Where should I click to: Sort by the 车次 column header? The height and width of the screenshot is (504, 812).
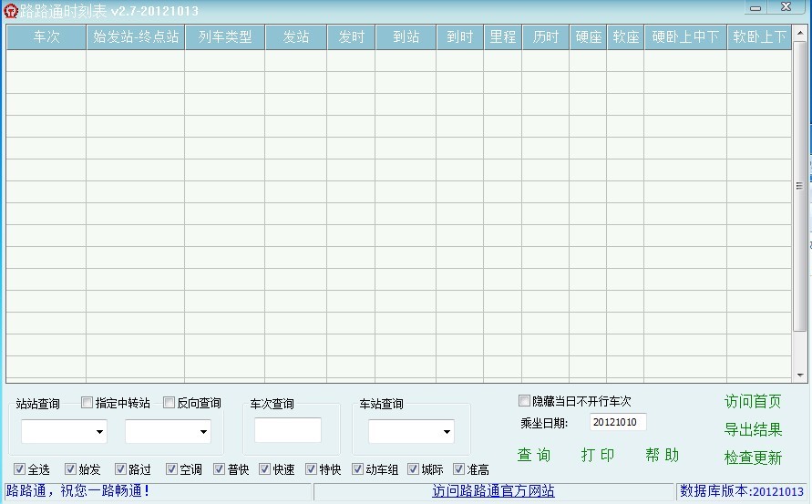pos(46,37)
